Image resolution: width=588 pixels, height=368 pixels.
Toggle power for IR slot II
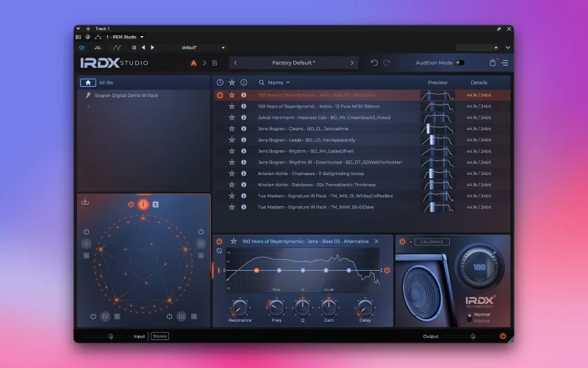[x=201, y=232]
